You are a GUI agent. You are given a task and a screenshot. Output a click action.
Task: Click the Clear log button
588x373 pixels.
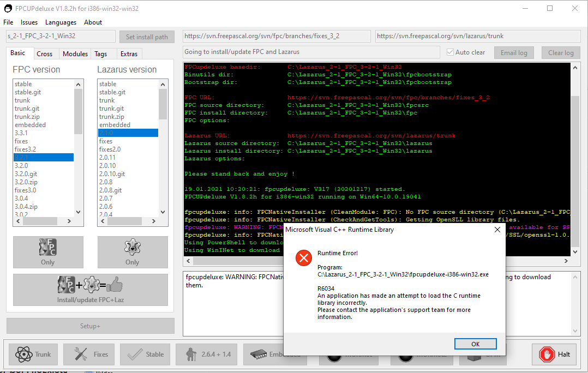tap(561, 53)
